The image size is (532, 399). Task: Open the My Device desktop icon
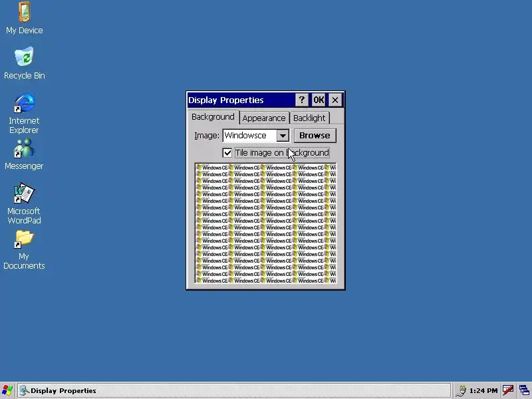point(25,18)
